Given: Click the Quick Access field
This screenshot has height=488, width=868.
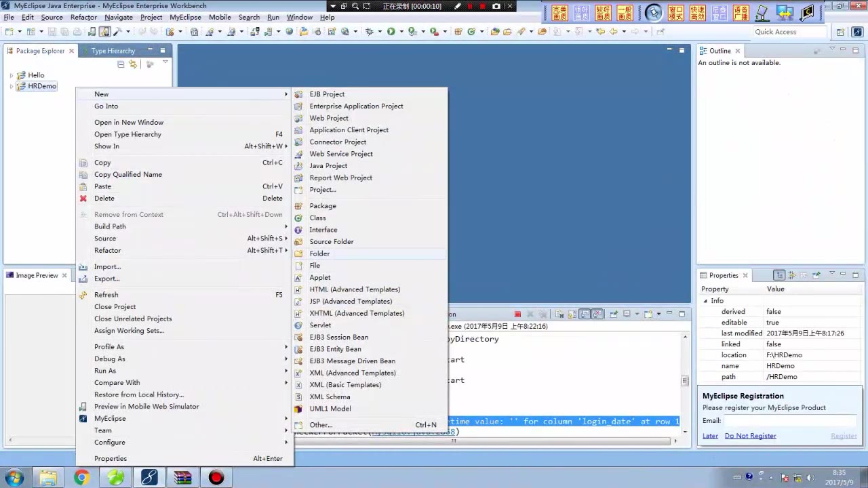Looking at the screenshot, I should coord(790,32).
